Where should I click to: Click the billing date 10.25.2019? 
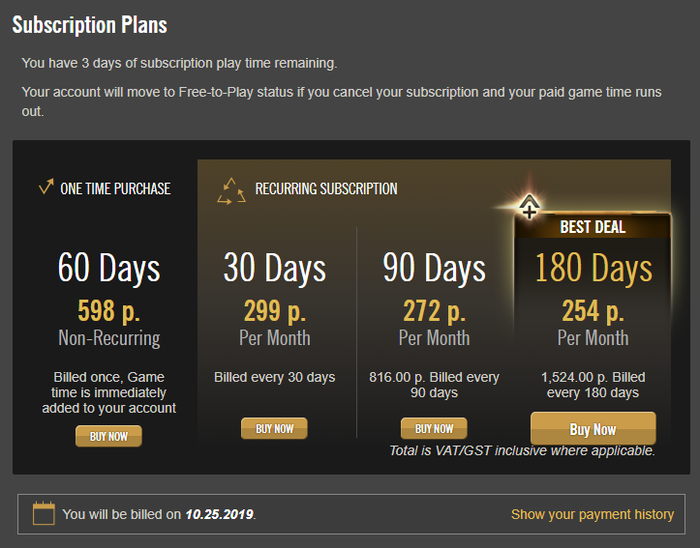coord(219,514)
